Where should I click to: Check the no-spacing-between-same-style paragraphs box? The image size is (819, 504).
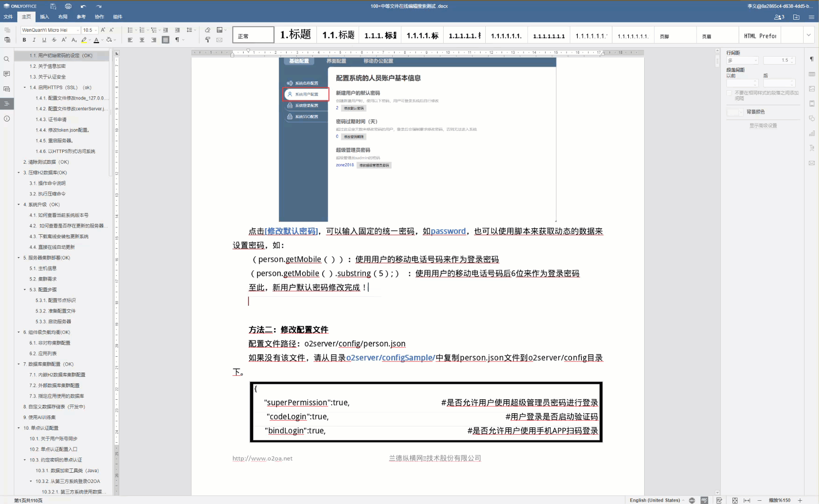729,93
